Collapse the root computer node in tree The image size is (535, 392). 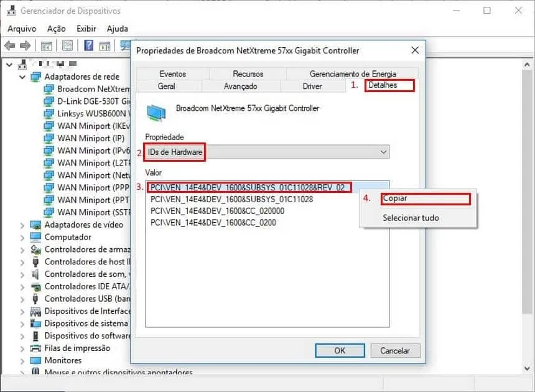pyautogui.click(x=9, y=65)
